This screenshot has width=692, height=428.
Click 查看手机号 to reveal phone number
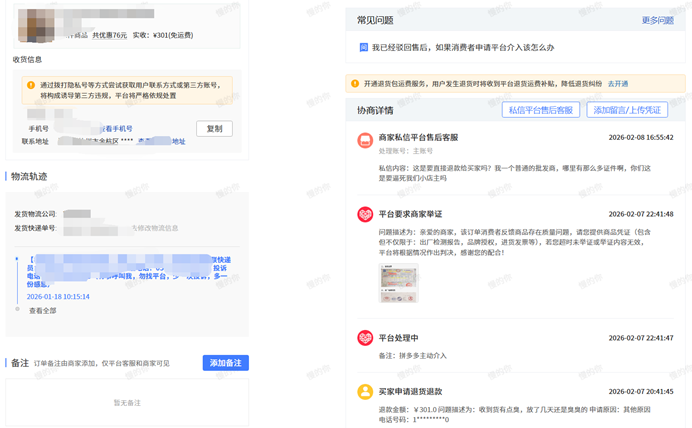point(115,129)
